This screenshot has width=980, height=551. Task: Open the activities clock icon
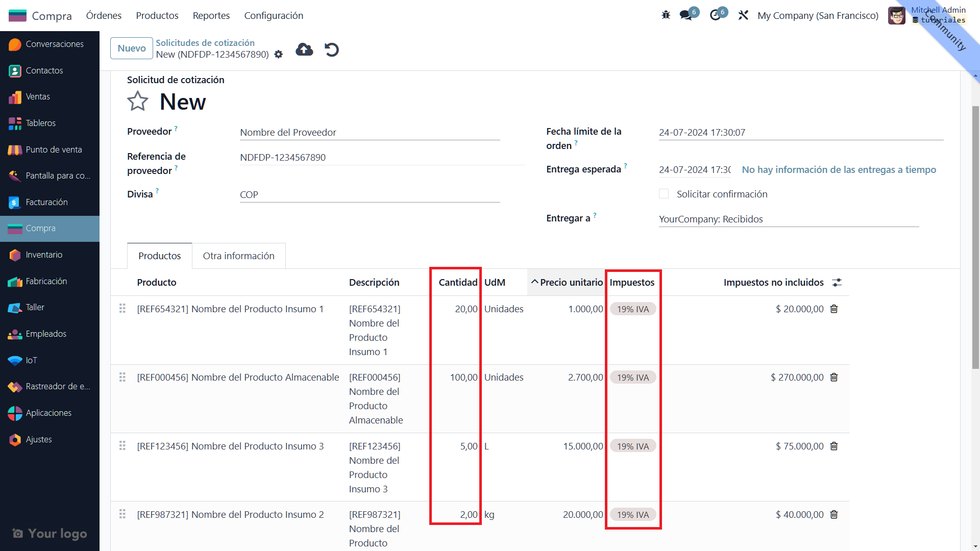(716, 15)
